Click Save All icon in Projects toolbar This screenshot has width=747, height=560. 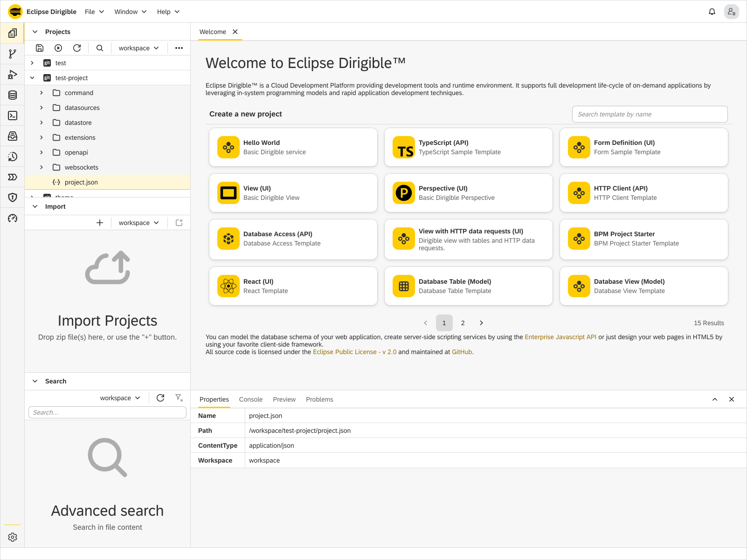coord(40,48)
